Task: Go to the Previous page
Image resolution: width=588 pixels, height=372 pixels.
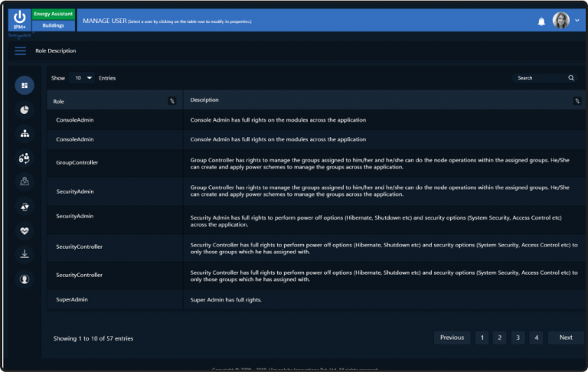Action: [452, 338]
